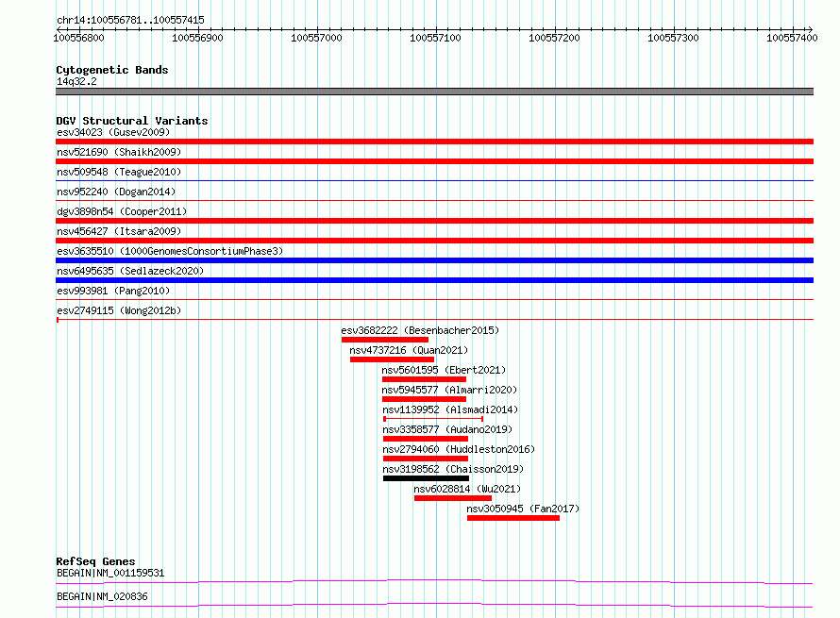The image size is (840, 618).
Task: Click the nsv509548 (Teague2010) label
Action: click(119, 172)
